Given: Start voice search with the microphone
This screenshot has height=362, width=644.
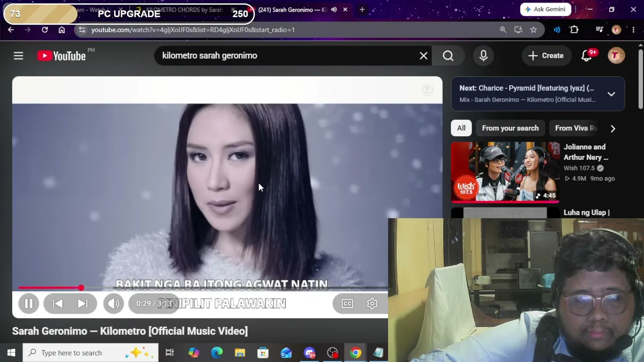Looking at the screenshot, I should point(484,56).
